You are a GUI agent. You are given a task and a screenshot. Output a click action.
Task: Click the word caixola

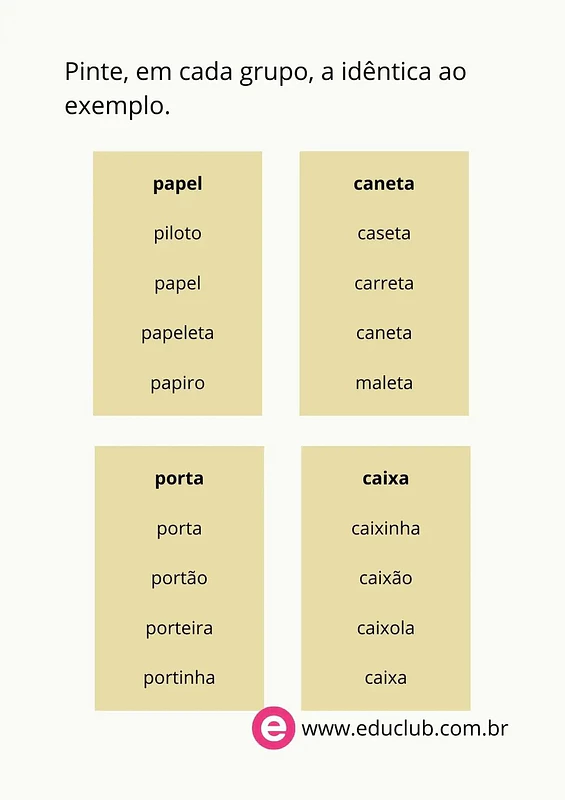[386, 628]
